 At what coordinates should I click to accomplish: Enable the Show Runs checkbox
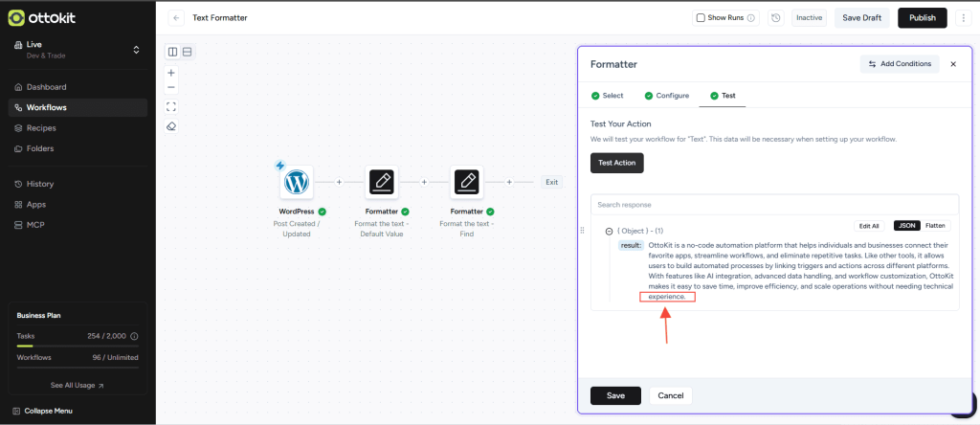pos(701,17)
